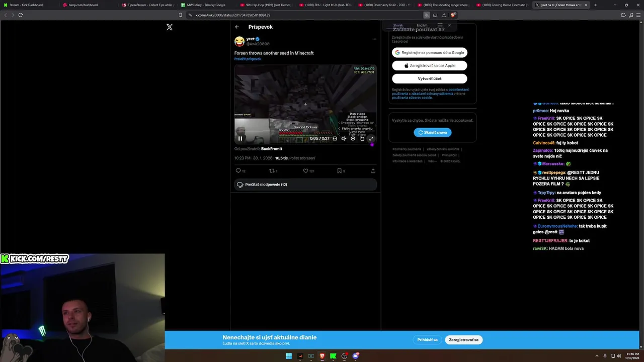Open a new browser tab
Screen dimensions: 644x362
[595, 5]
